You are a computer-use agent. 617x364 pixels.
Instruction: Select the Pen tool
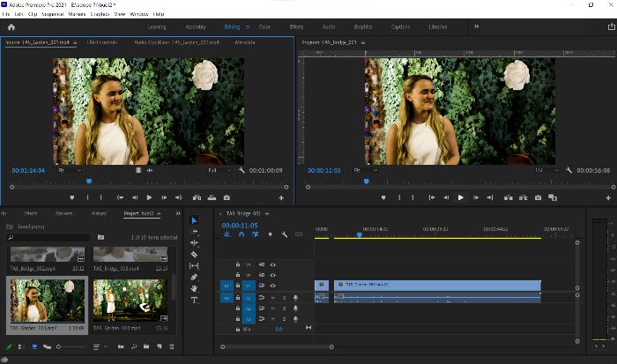click(194, 277)
